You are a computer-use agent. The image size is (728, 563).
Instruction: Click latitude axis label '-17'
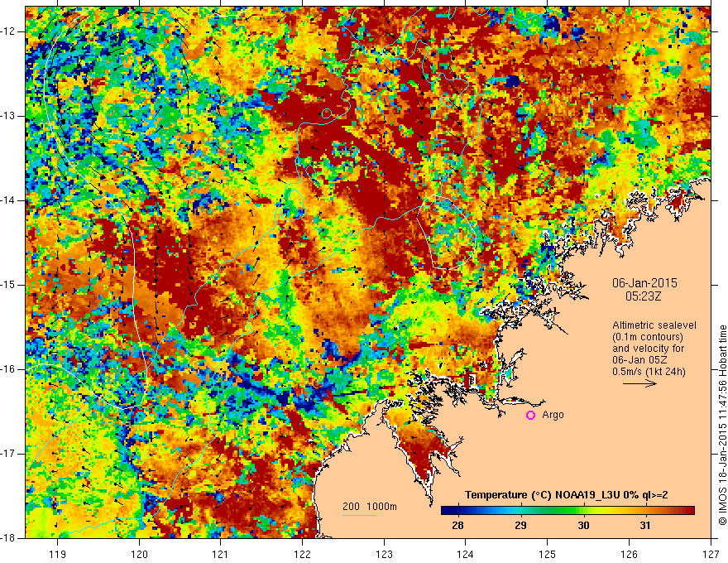tap(9, 454)
